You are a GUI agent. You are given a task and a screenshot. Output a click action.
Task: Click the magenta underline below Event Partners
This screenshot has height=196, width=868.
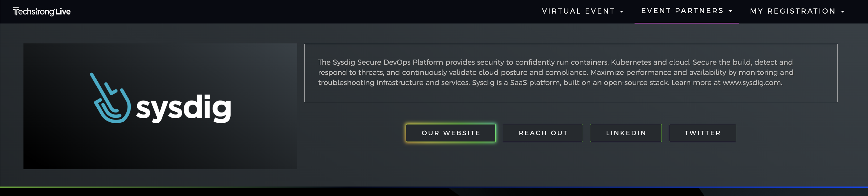pyautogui.click(x=686, y=23)
